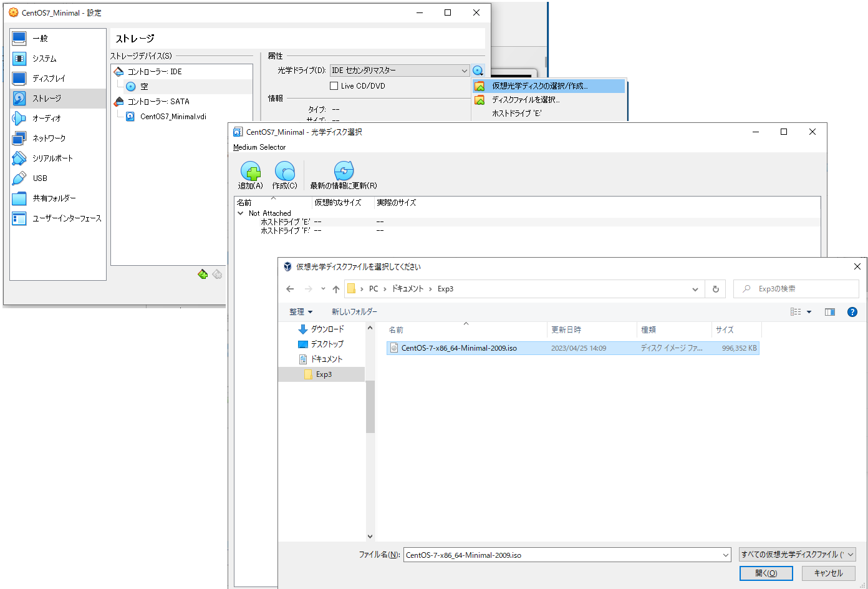Select the ホストドライブ 'E:' menu entry
Screen dimensions: 868x589
(x=516, y=114)
